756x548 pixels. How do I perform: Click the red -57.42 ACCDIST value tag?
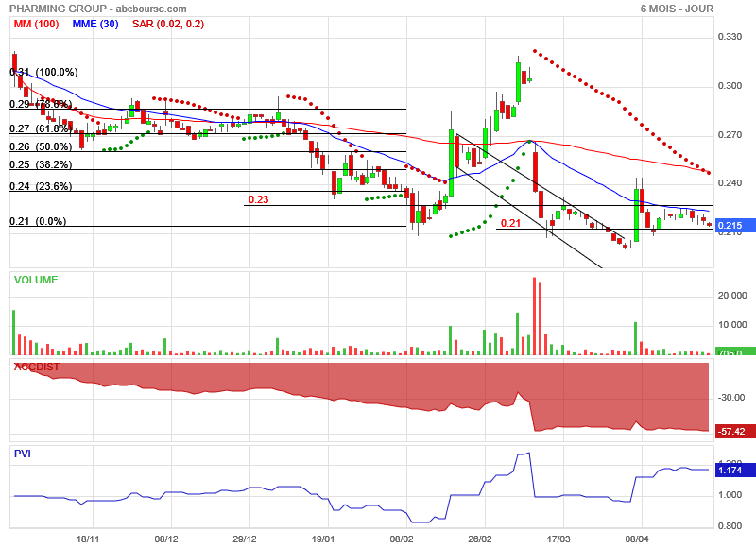pos(735,432)
